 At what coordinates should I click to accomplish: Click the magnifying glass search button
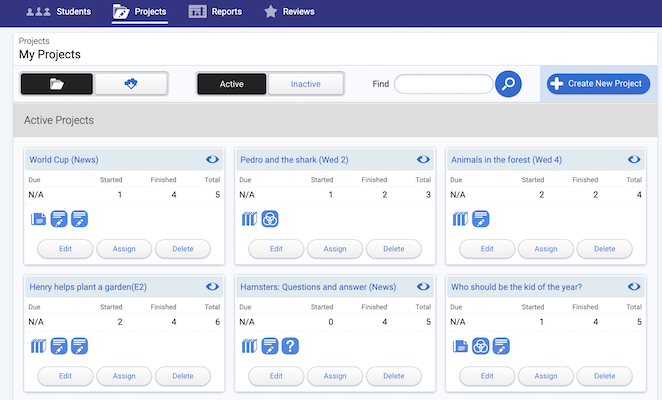click(x=509, y=84)
